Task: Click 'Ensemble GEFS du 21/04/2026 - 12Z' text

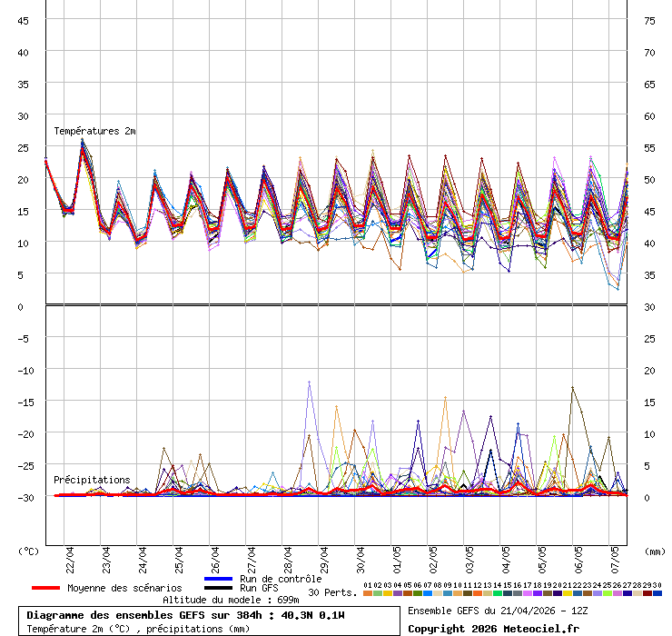Action: [x=499, y=611]
